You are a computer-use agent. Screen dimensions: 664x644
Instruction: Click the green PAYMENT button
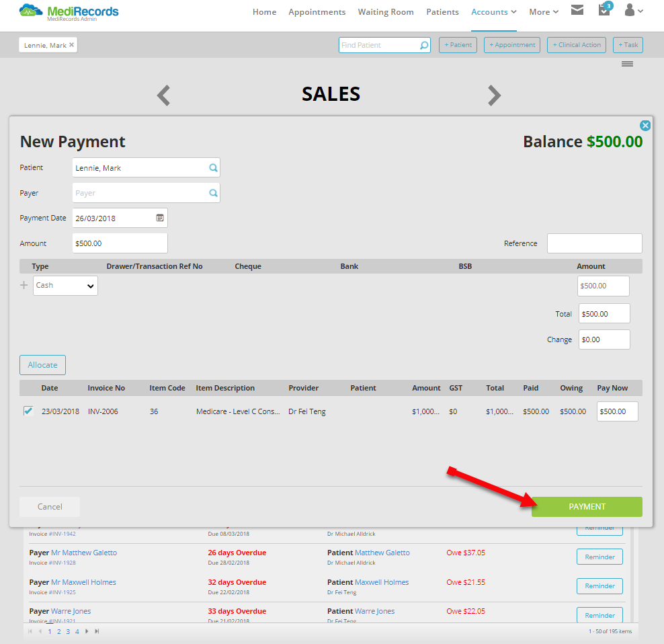pos(587,507)
